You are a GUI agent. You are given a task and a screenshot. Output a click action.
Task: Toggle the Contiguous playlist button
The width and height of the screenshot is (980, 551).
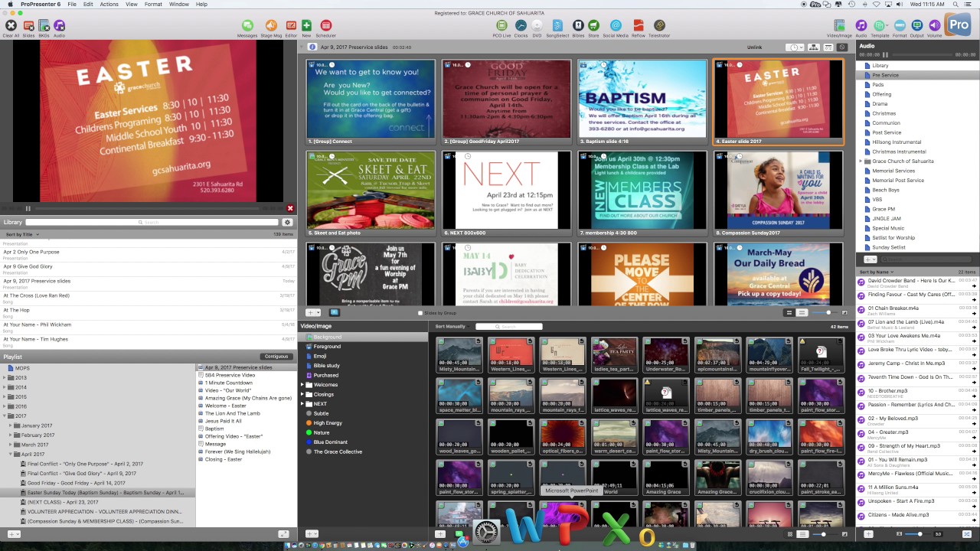(276, 357)
